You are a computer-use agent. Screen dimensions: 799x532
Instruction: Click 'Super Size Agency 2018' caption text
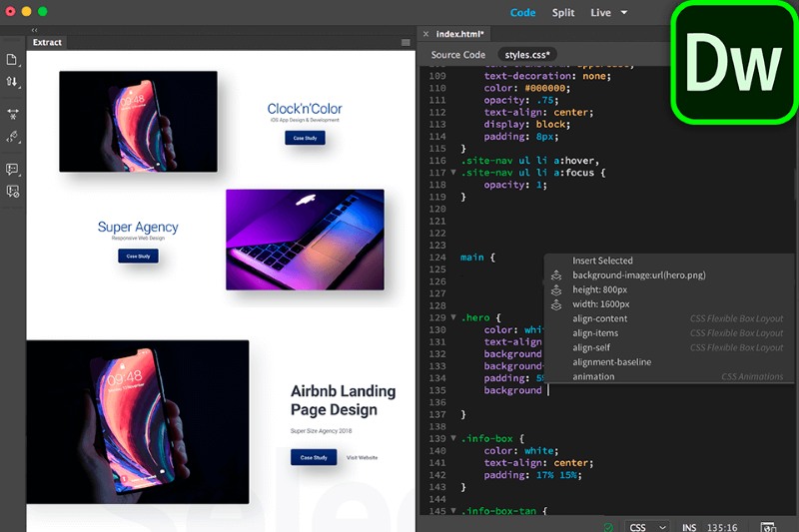(x=321, y=431)
